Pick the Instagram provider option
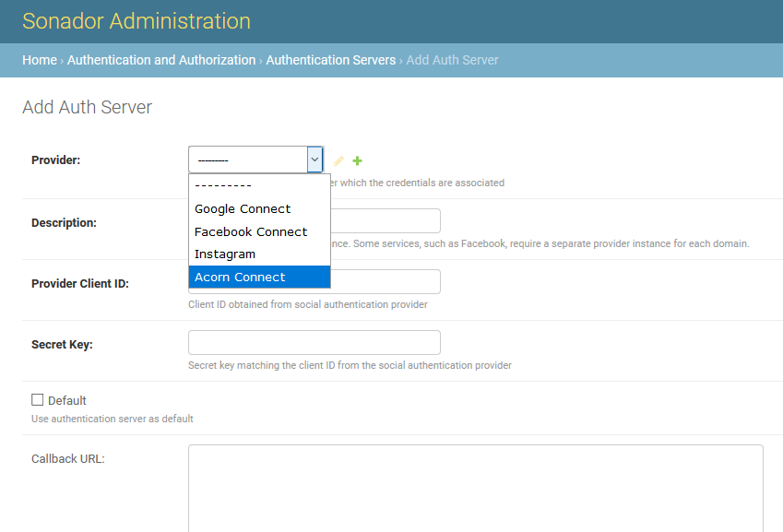 (225, 254)
